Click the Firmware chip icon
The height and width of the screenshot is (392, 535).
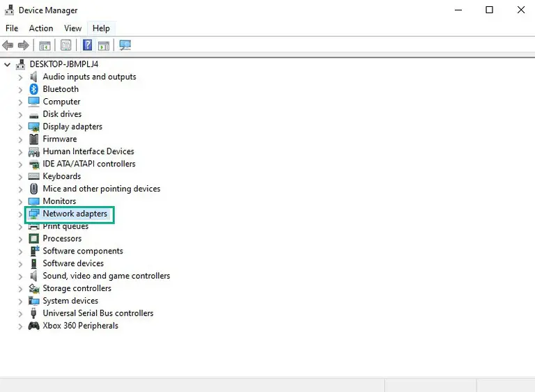click(x=33, y=139)
